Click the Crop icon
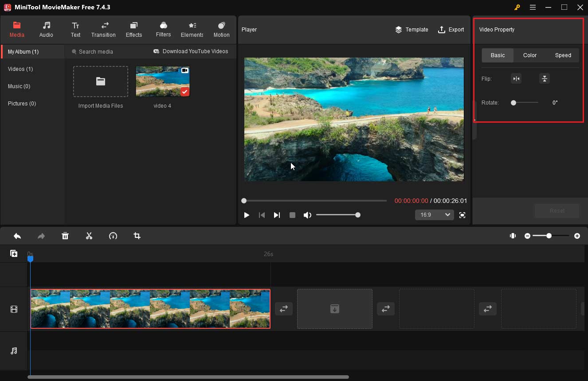This screenshot has width=588, height=381. [137, 236]
